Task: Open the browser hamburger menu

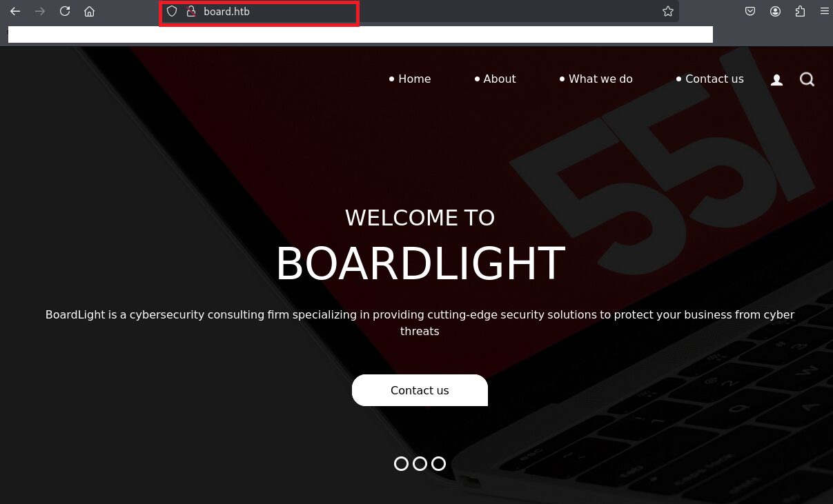Action: point(824,11)
